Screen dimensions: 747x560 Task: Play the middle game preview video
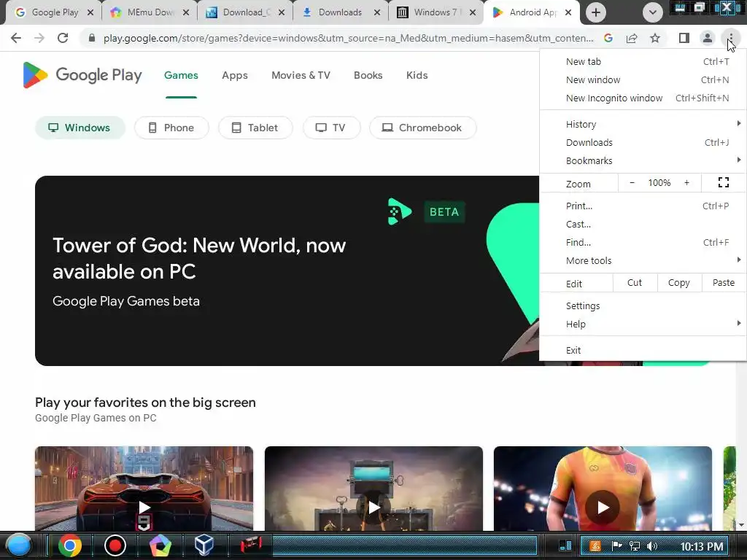[x=373, y=507]
